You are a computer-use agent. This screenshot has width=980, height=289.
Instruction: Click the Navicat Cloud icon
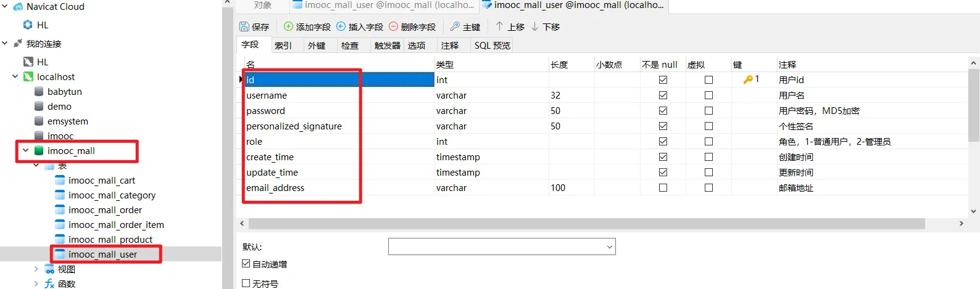click(19, 7)
